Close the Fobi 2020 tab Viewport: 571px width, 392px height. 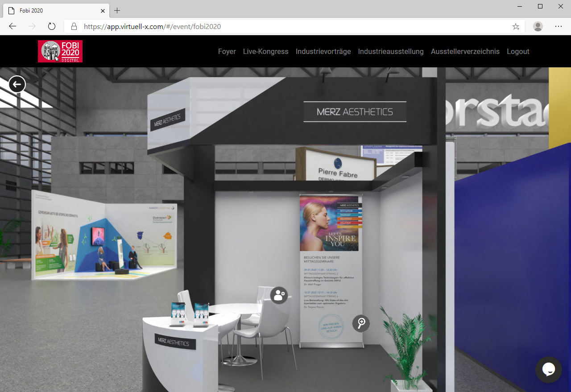coord(103,10)
